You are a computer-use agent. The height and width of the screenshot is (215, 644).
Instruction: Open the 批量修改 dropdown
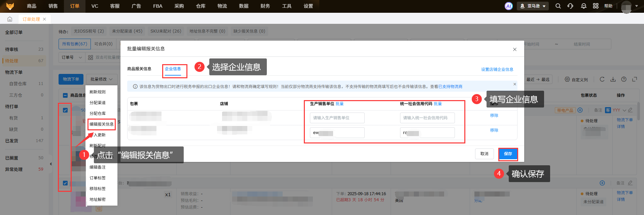point(102,79)
